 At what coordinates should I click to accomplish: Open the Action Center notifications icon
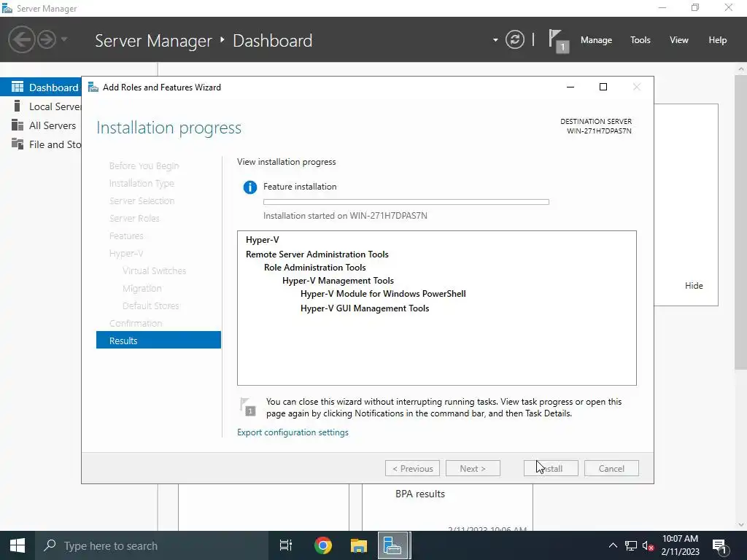719,545
